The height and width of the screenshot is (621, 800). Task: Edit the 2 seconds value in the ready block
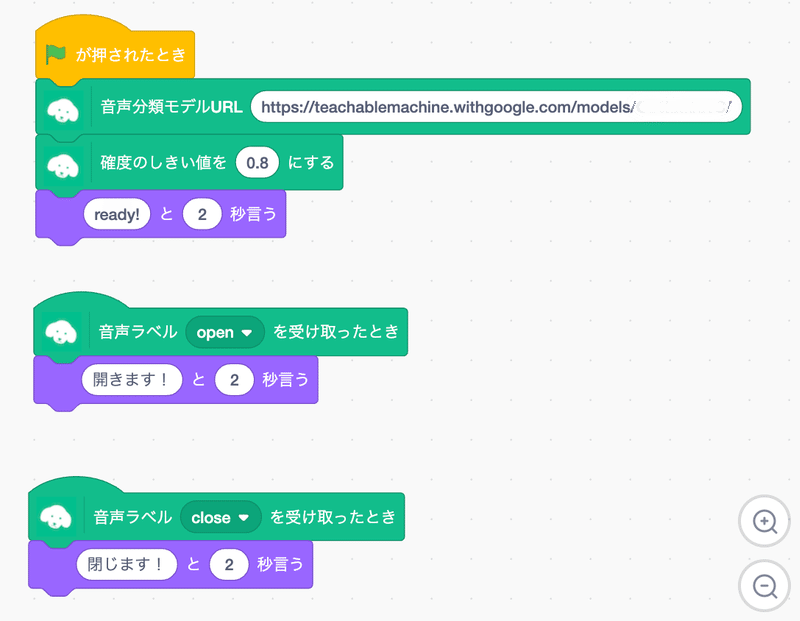tap(202, 214)
